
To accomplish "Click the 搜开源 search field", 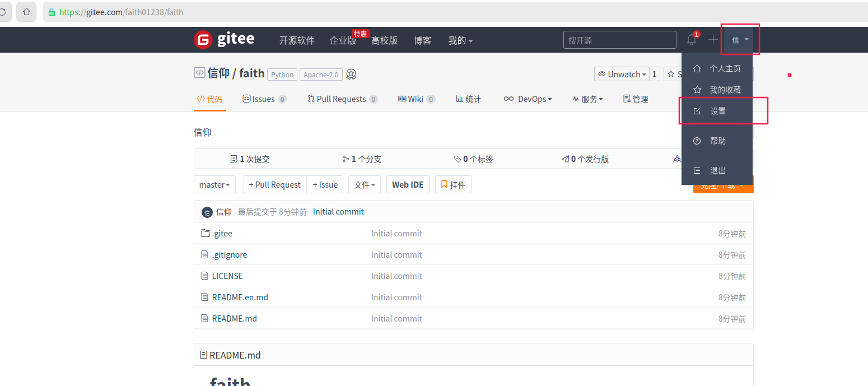I will click(620, 40).
